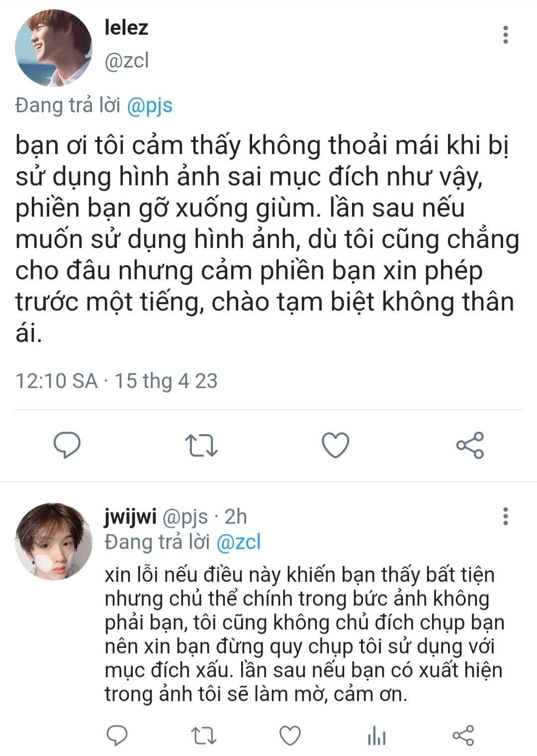Screen dimensions: 537x756
Task: Retweet the main lelez tweet
Action: [x=201, y=445]
